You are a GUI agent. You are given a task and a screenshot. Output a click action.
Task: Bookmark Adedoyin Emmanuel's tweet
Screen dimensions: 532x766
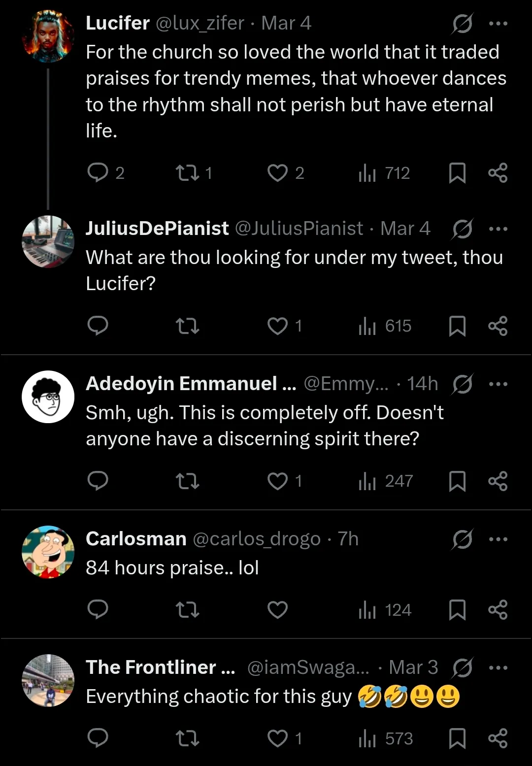[x=457, y=481]
